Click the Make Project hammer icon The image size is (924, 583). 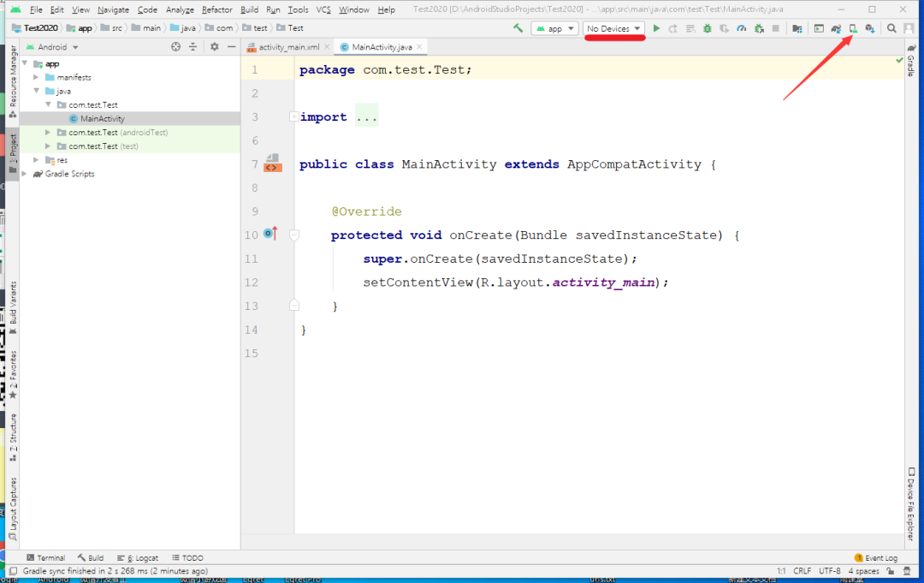(518, 27)
